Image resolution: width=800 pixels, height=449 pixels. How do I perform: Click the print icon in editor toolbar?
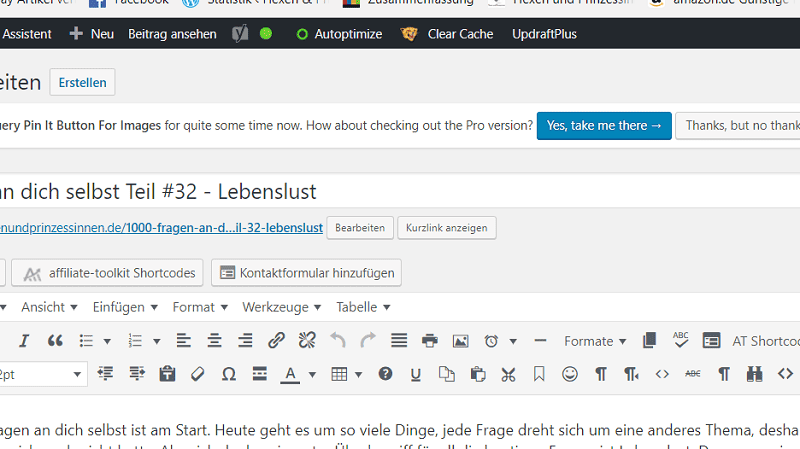pos(430,341)
